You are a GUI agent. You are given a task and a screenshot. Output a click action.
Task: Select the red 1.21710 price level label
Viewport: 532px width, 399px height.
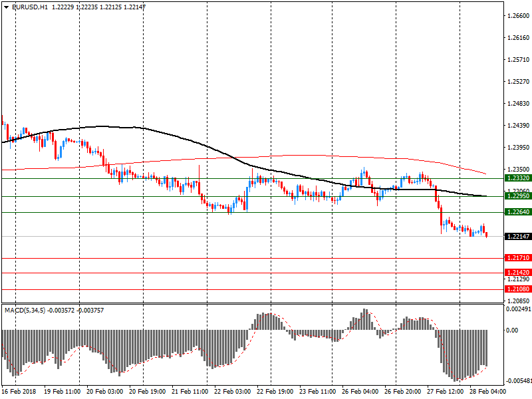[x=517, y=258]
